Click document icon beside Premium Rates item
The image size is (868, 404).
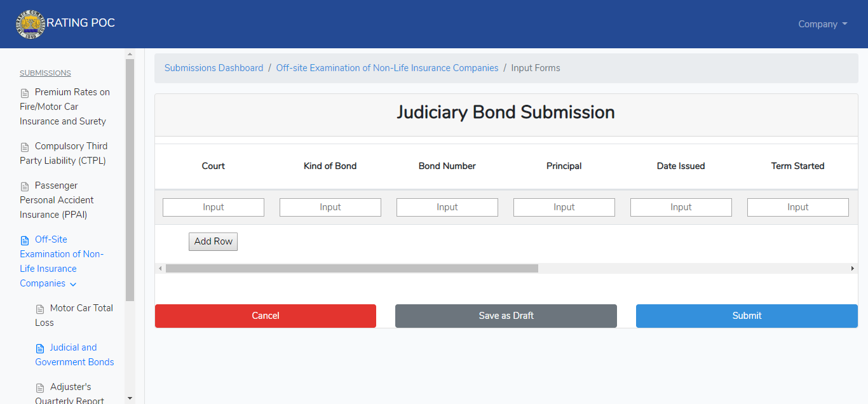pyautogui.click(x=25, y=93)
